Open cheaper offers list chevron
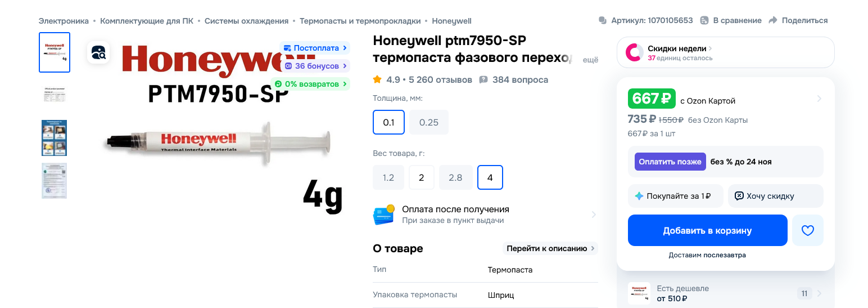Viewport: 868px width, 308px height. 819,293
